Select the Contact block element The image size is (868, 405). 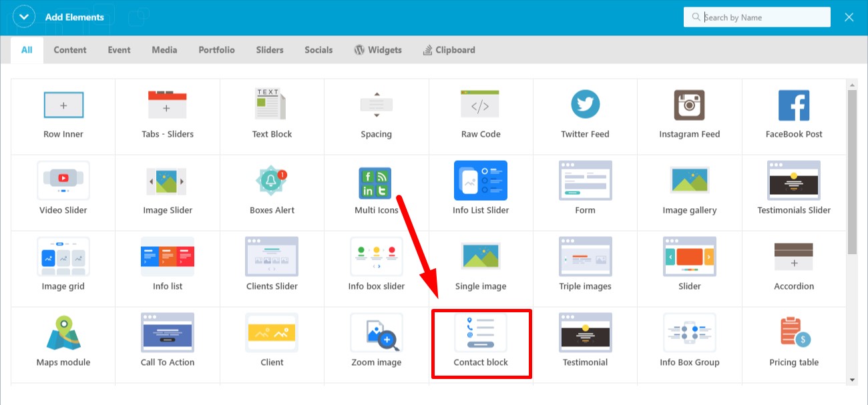click(x=481, y=342)
